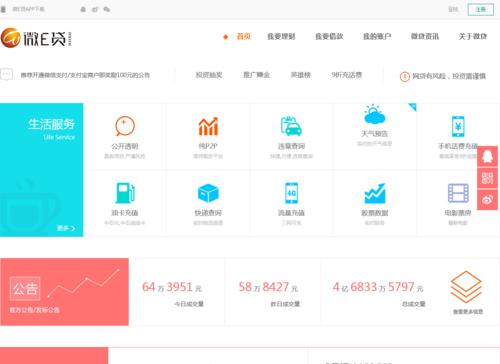Open the express delivery box icon
The height and width of the screenshot is (364, 500).
[208, 193]
